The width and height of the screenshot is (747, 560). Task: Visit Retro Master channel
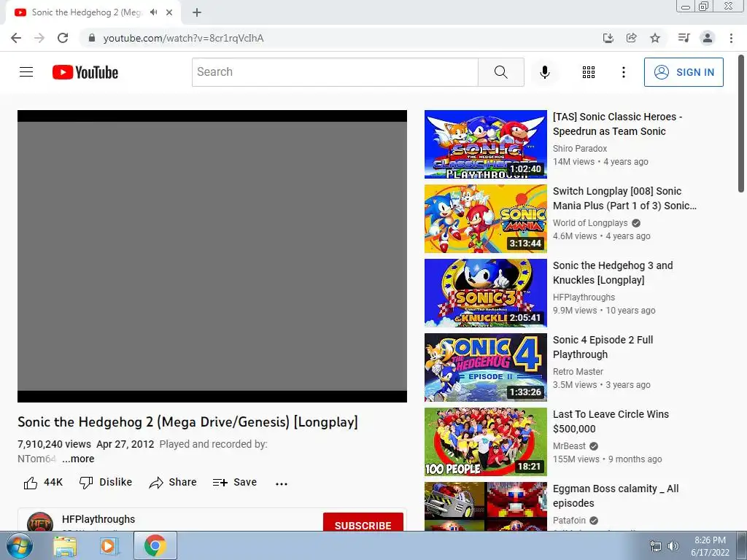pyautogui.click(x=578, y=371)
